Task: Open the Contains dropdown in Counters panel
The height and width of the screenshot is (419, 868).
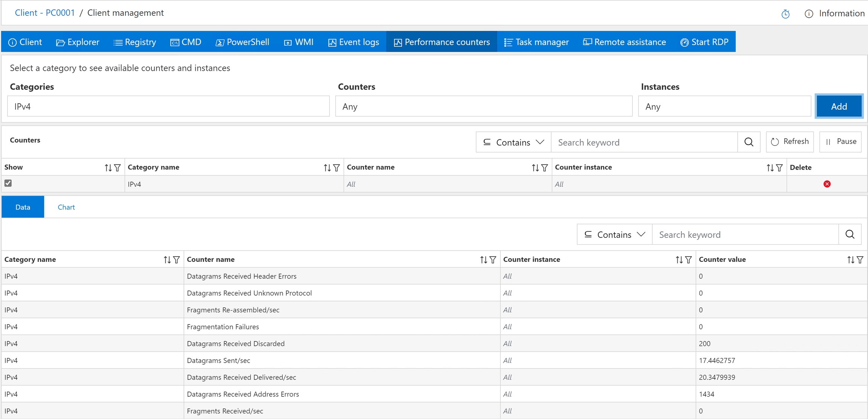Action: point(513,142)
